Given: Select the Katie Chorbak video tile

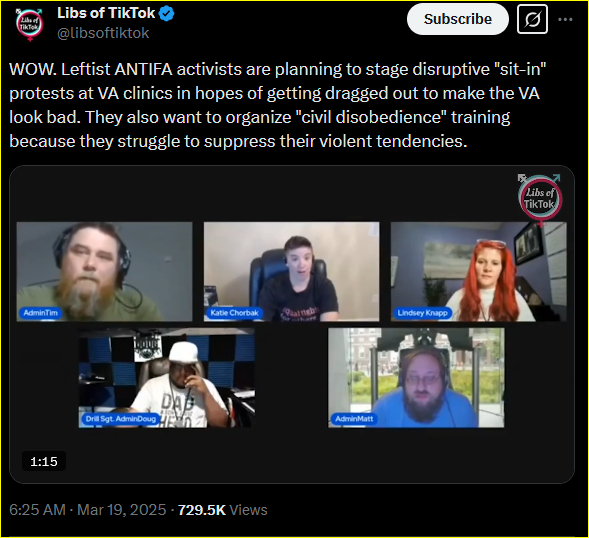Looking at the screenshot, I should 291,272.
